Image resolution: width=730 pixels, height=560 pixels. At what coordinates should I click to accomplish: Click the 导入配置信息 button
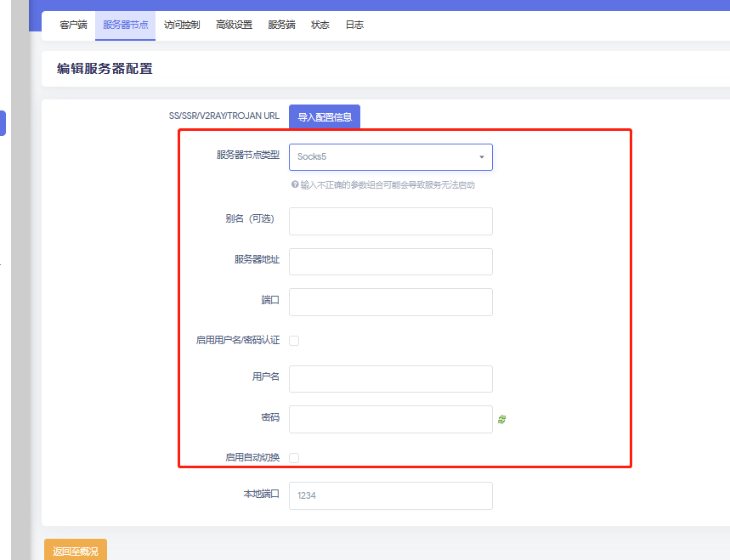pyautogui.click(x=325, y=117)
